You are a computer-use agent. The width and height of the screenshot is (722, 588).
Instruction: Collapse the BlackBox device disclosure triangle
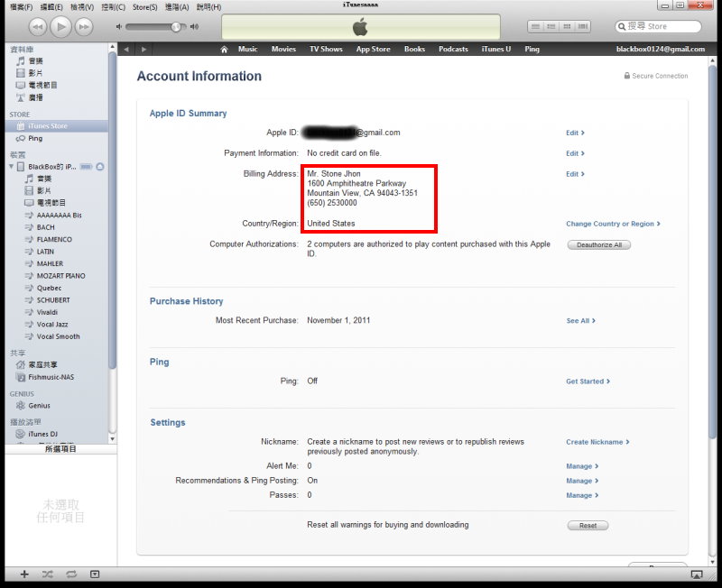(x=11, y=167)
